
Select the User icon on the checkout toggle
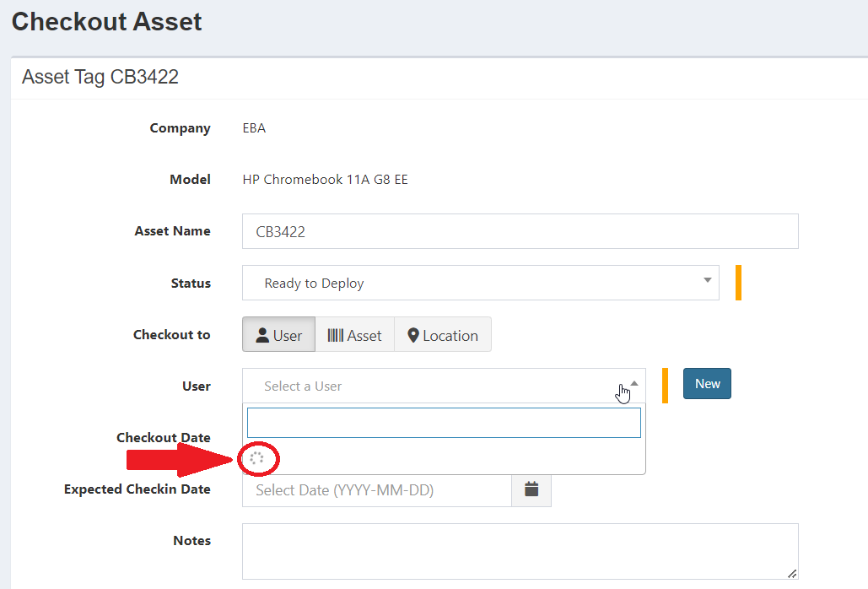[x=263, y=334]
